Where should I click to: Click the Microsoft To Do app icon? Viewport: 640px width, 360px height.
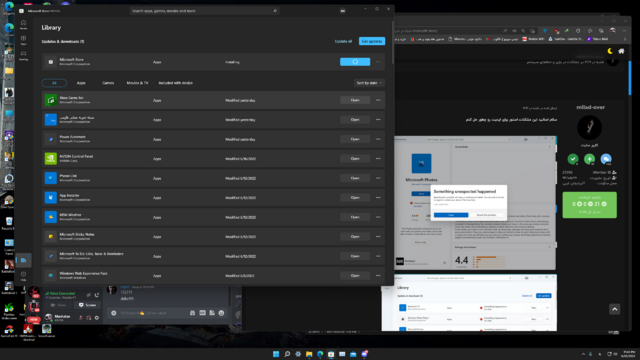[x=51, y=256]
